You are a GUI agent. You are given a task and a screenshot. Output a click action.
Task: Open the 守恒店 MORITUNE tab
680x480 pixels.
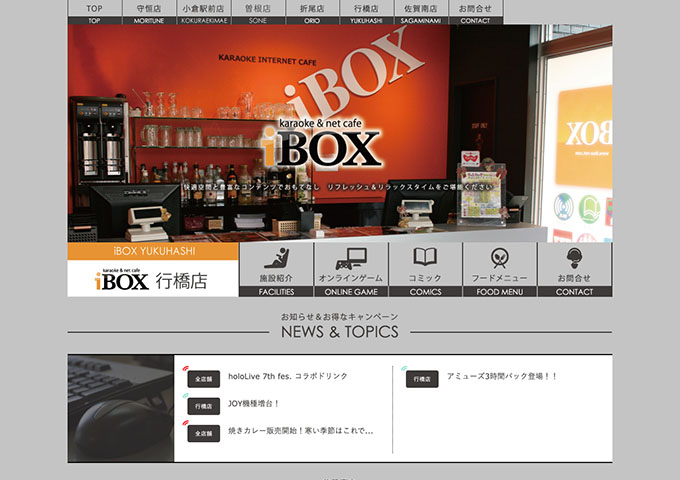click(x=149, y=12)
